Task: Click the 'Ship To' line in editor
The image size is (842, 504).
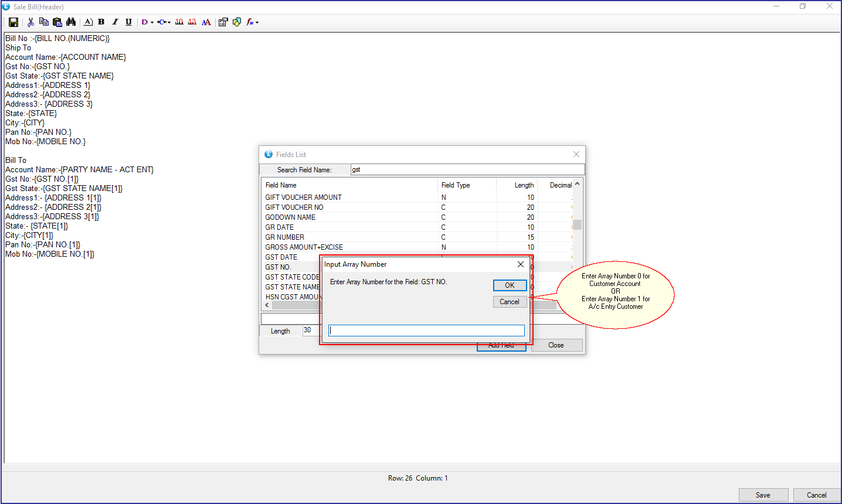Action: [18, 47]
